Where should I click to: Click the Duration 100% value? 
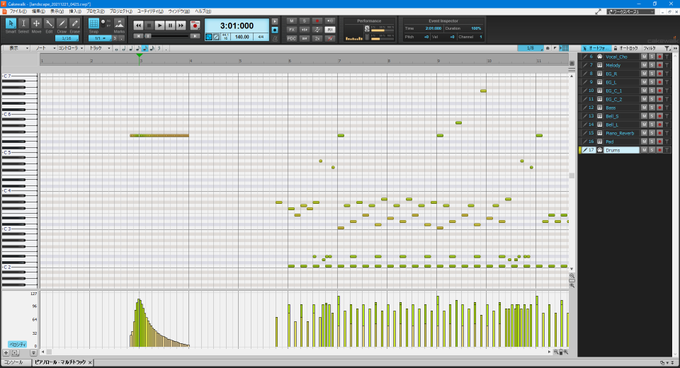[476, 29]
